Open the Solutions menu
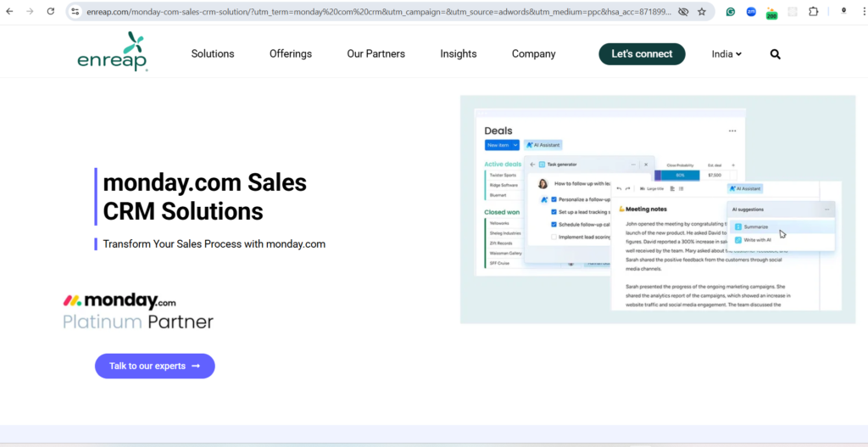 point(213,54)
